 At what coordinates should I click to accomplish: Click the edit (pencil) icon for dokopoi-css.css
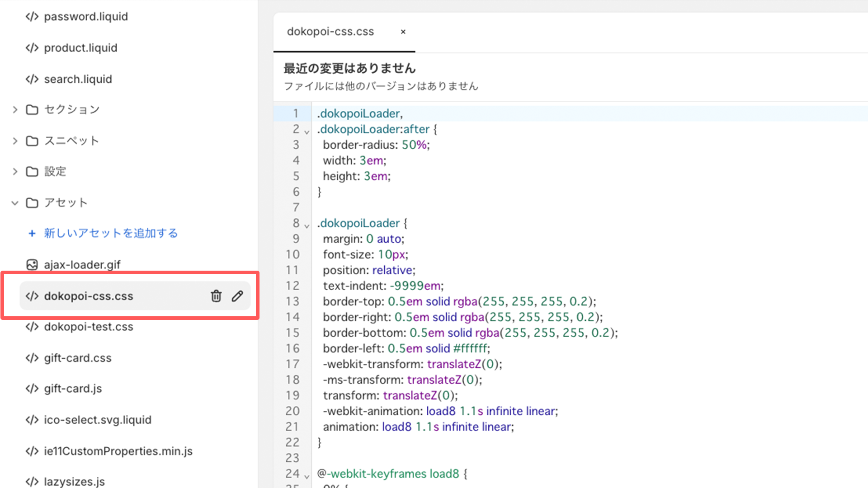pyautogui.click(x=237, y=296)
